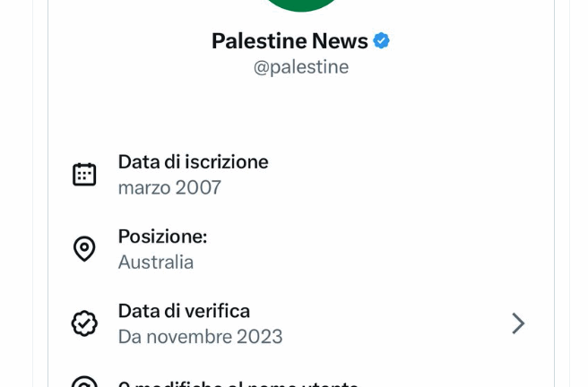
Task: Open the green profile avatar
Action: (x=301, y=4)
